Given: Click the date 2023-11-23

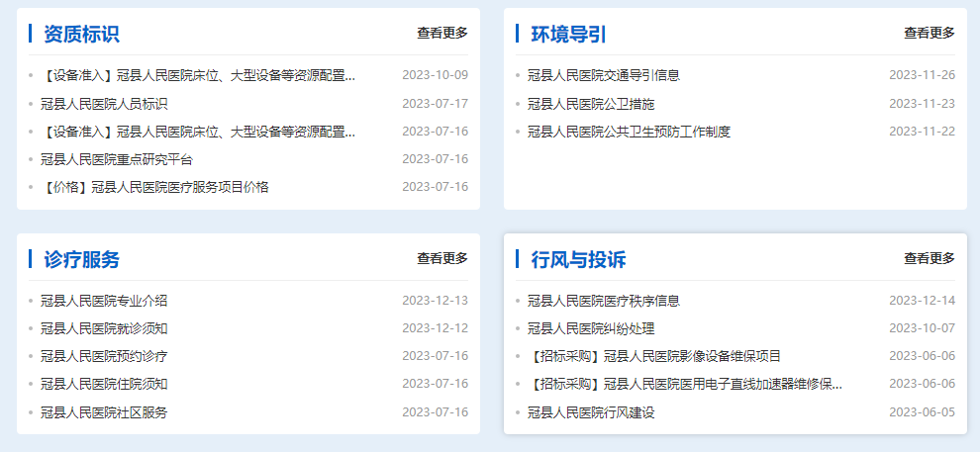Looking at the screenshot, I should [x=922, y=104].
